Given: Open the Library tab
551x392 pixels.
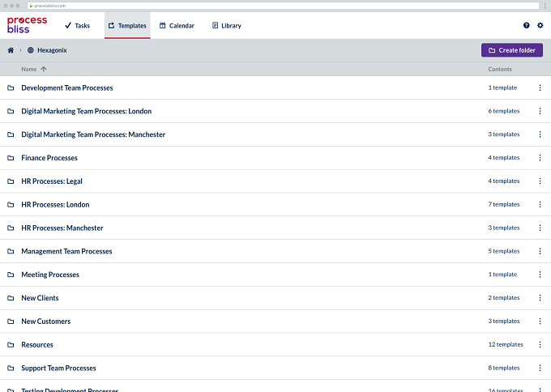Looking at the screenshot, I should (227, 26).
